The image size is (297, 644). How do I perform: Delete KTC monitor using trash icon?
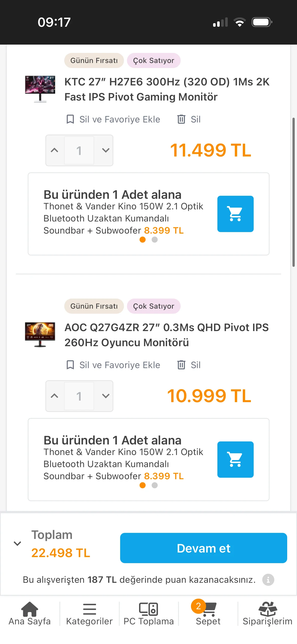tap(181, 119)
